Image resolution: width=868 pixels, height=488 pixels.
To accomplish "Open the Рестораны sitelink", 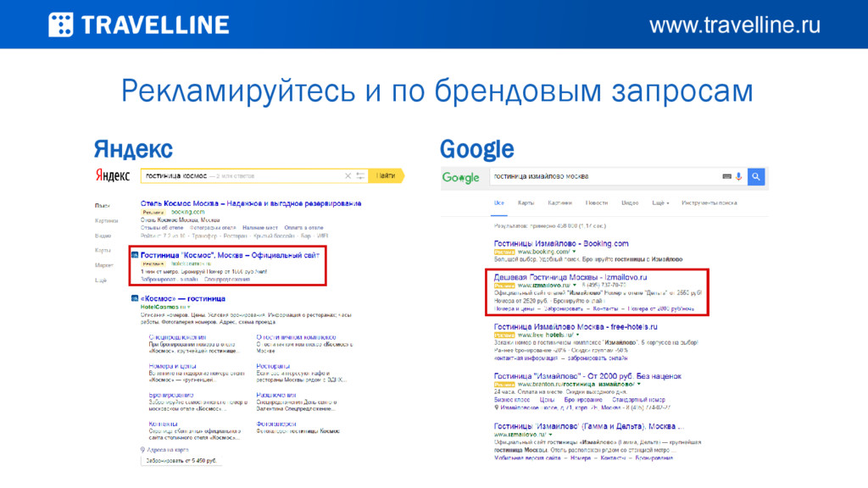I will pyautogui.click(x=273, y=366).
